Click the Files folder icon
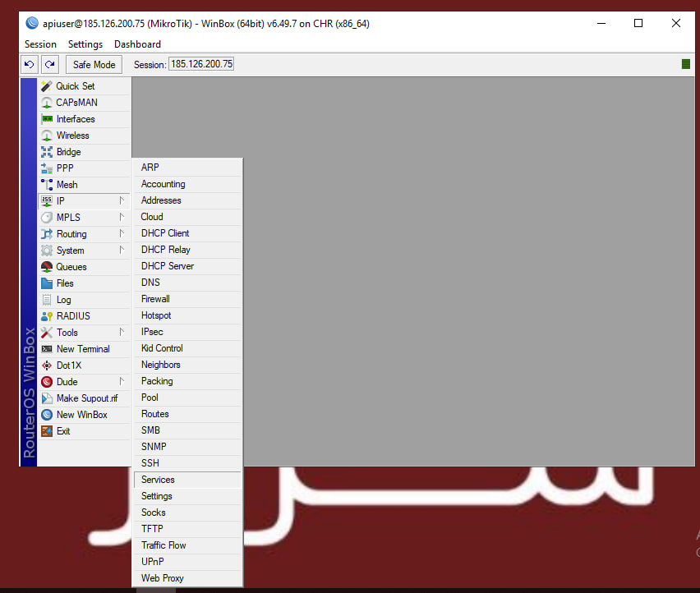This screenshot has width=700, height=593. (x=47, y=283)
